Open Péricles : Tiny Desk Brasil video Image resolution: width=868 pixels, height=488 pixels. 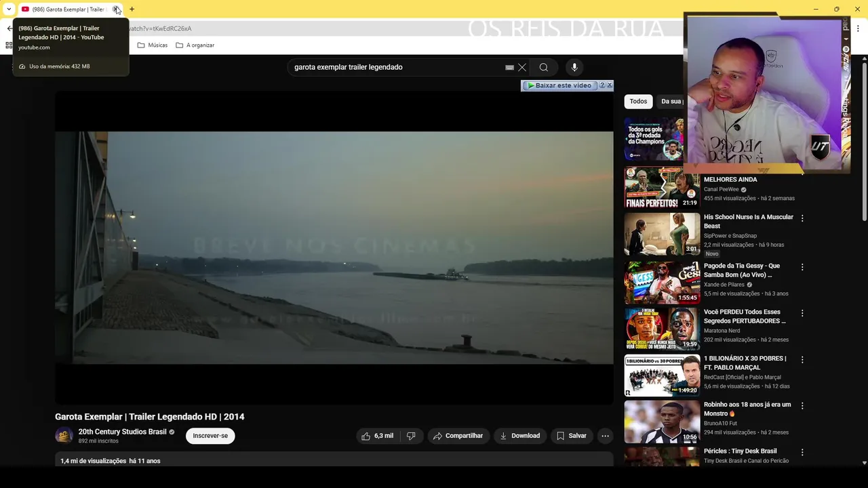point(741,451)
